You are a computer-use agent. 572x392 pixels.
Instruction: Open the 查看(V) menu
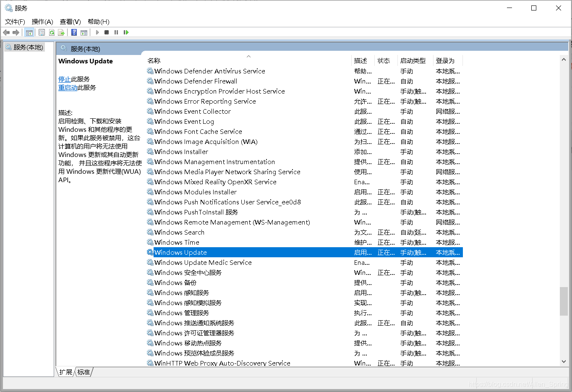click(70, 21)
